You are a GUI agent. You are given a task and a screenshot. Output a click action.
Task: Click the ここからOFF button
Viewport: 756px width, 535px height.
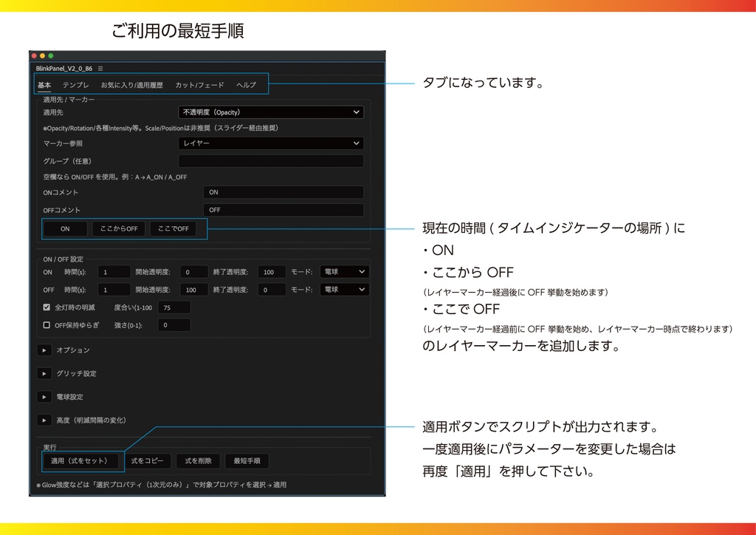pos(118,229)
